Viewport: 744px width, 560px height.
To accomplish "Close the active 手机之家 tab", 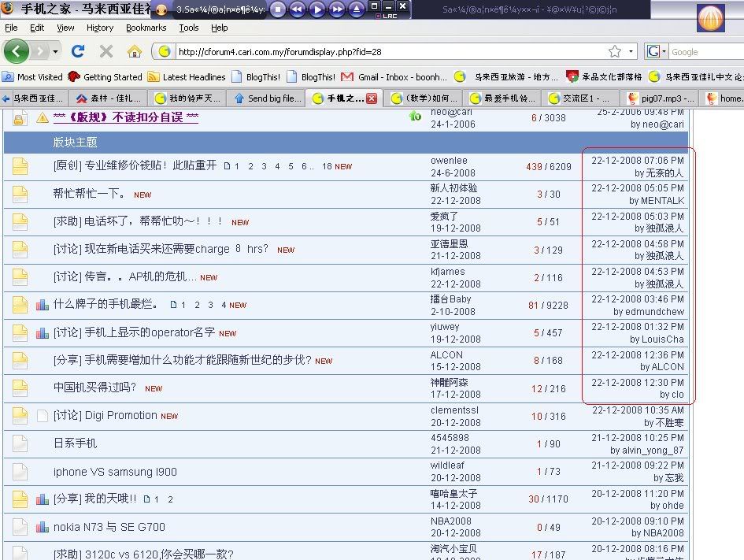I will (372, 98).
